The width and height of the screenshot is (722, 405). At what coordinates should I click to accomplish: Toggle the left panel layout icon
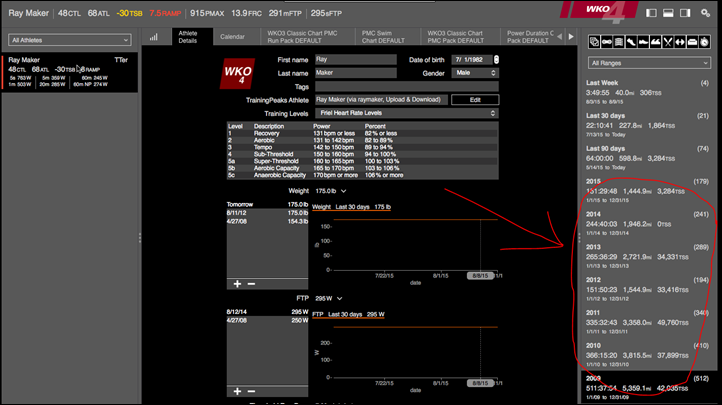(x=651, y=13)
